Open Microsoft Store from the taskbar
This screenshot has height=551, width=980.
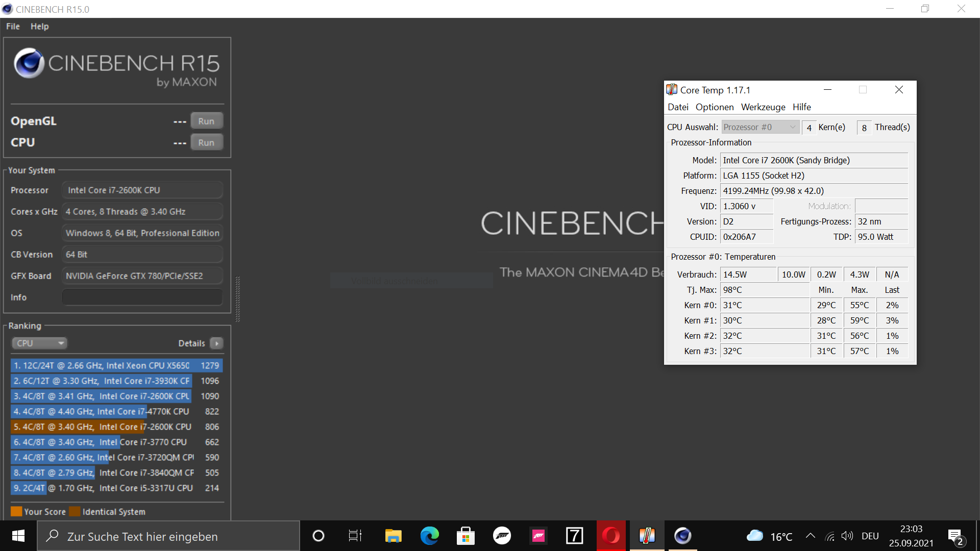coord(465,536)
